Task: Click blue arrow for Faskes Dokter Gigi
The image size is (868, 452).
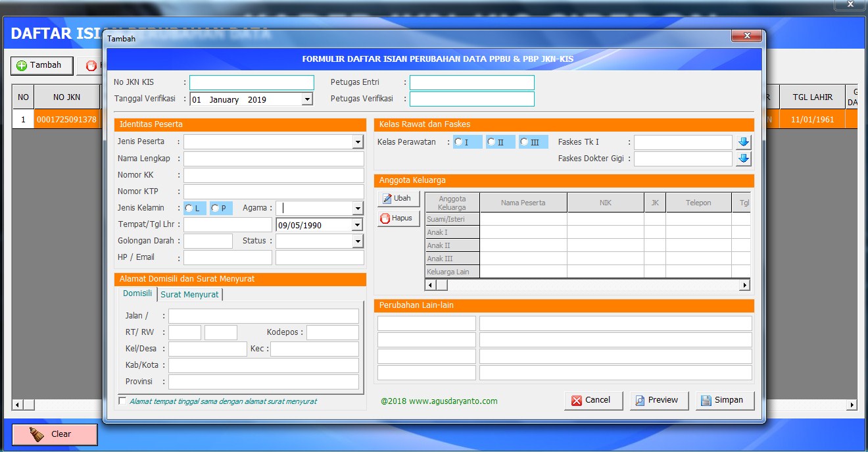Action: coord(743,158)
